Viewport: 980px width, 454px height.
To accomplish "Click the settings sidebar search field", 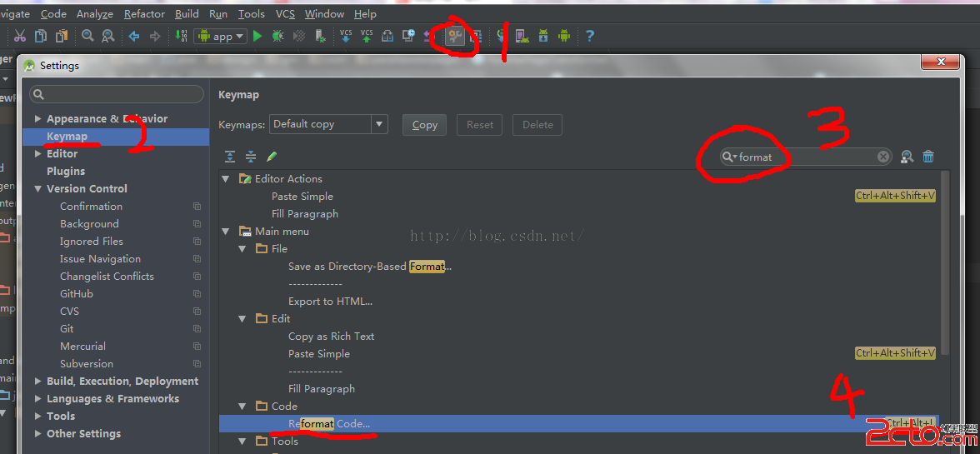I will coord(117,94).
